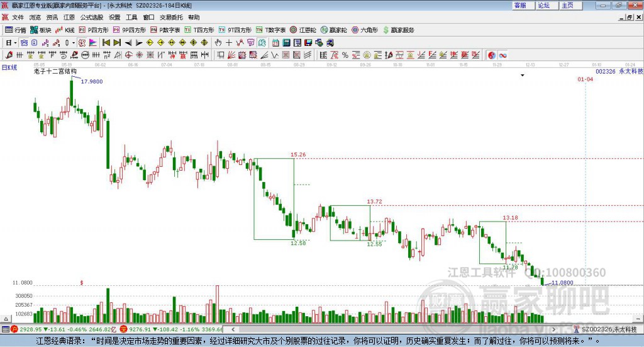Open the calendar icon in toolbar
This screenshot has height=347, width=644.
(275, 43)
